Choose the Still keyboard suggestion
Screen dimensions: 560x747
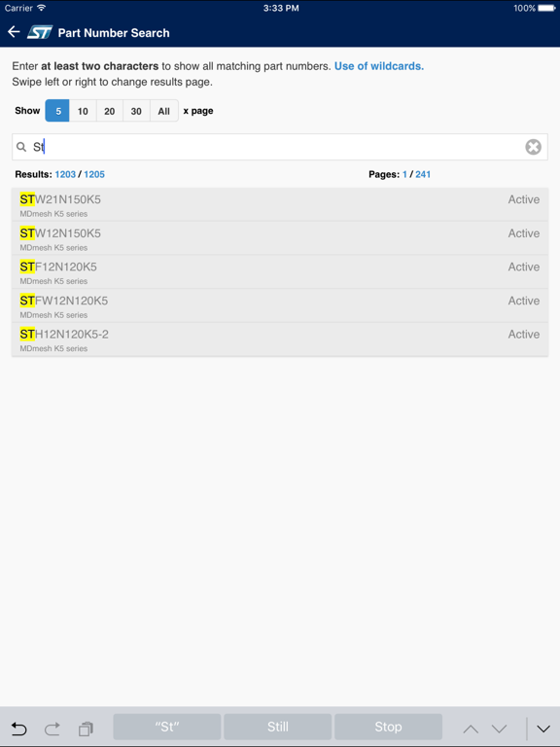coord(278,727)
